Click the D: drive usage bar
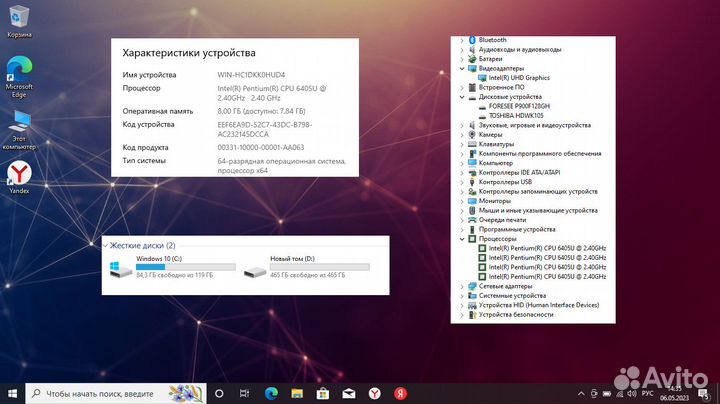 [x=320, y=267]
